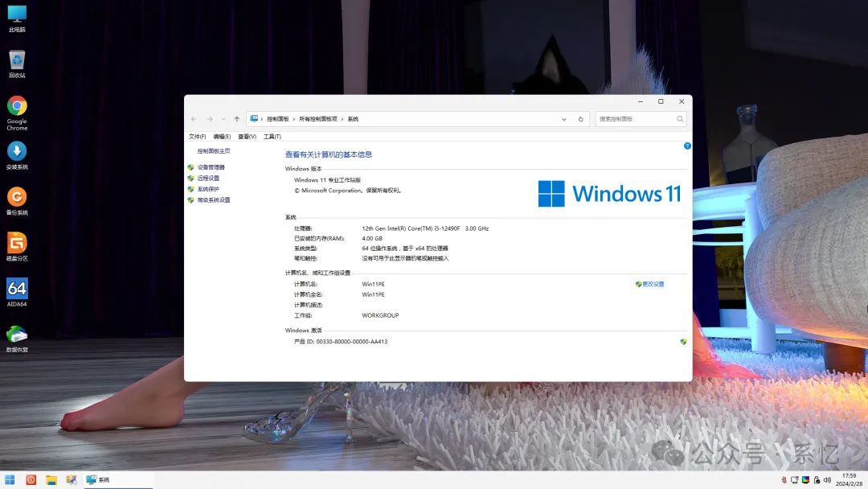This screenshot has width=868, height=489.
Task: Open the 文件(F) menu
Action: (x=197, y=137)
